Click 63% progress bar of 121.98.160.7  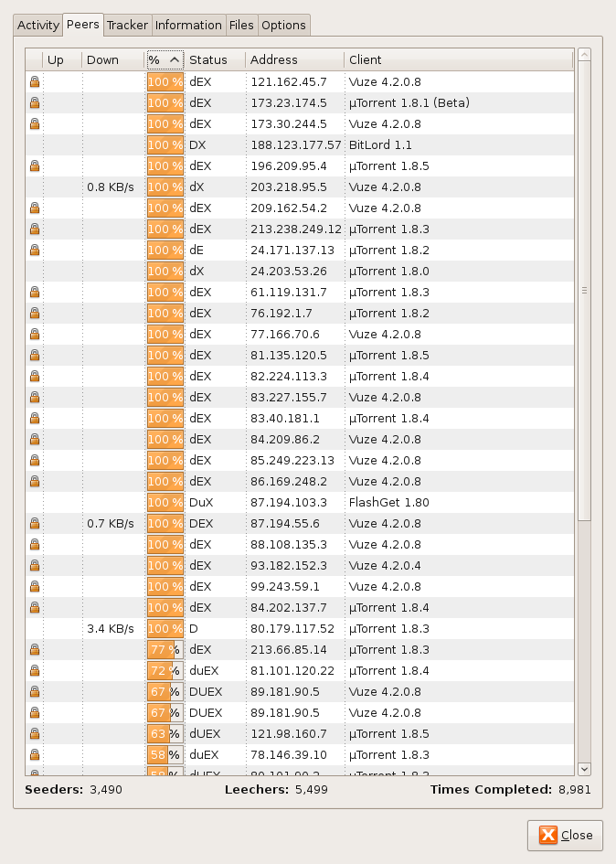click(x=165, y=734)
